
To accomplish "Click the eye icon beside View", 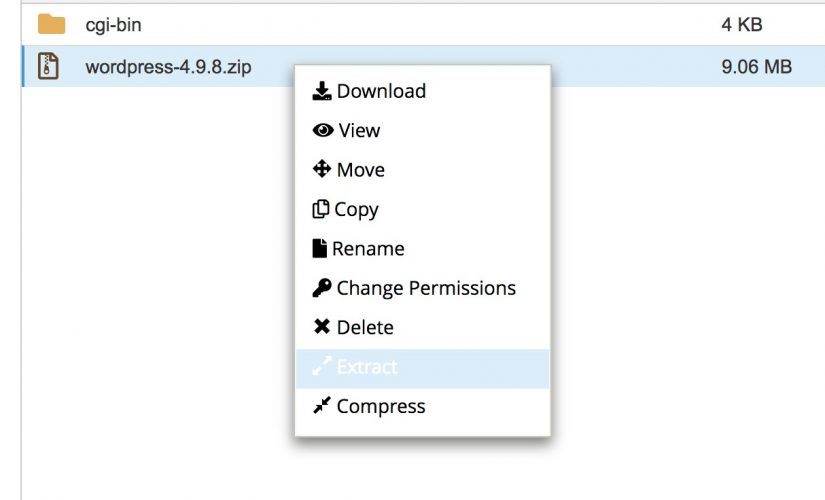I will tap(323, 130).
